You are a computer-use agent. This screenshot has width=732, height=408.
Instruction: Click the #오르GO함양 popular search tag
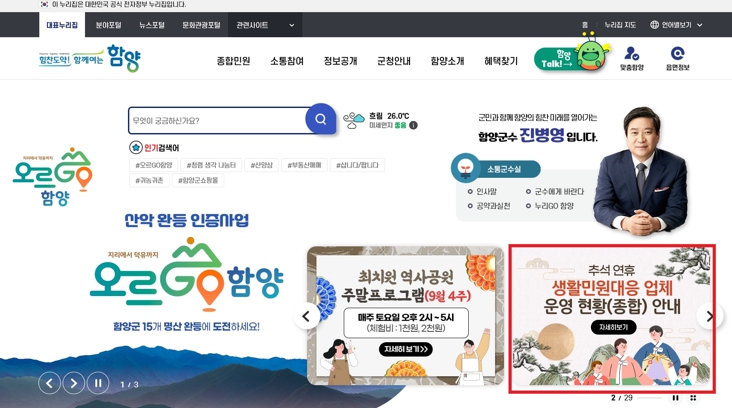click(x=154, y=165)
